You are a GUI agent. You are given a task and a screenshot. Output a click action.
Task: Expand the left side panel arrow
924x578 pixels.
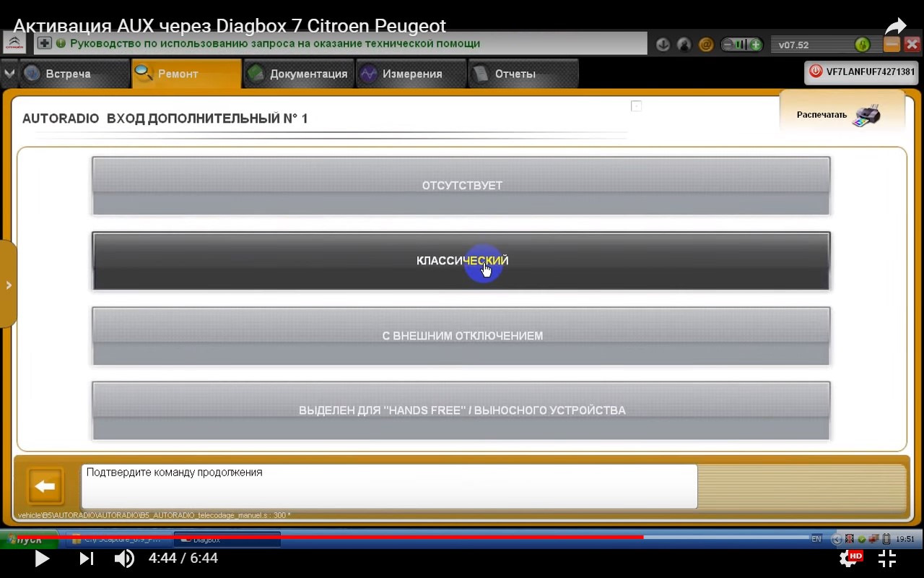coord(9,285)
